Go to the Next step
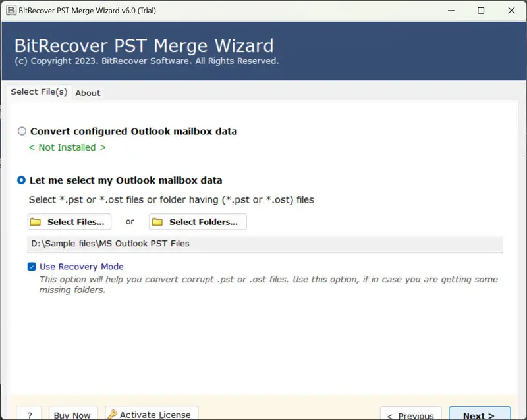 click(479, 415)
